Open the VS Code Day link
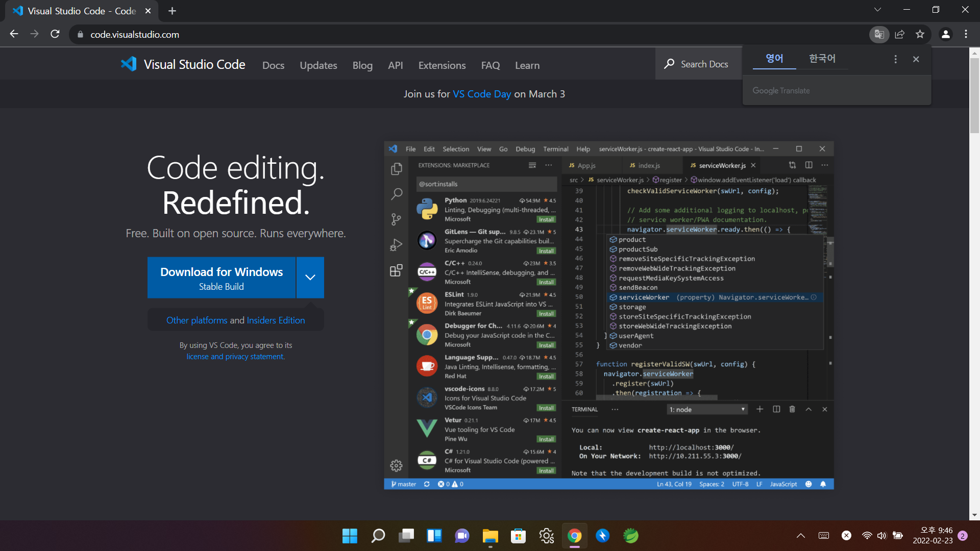980x551 pixels. pos(481,94)
